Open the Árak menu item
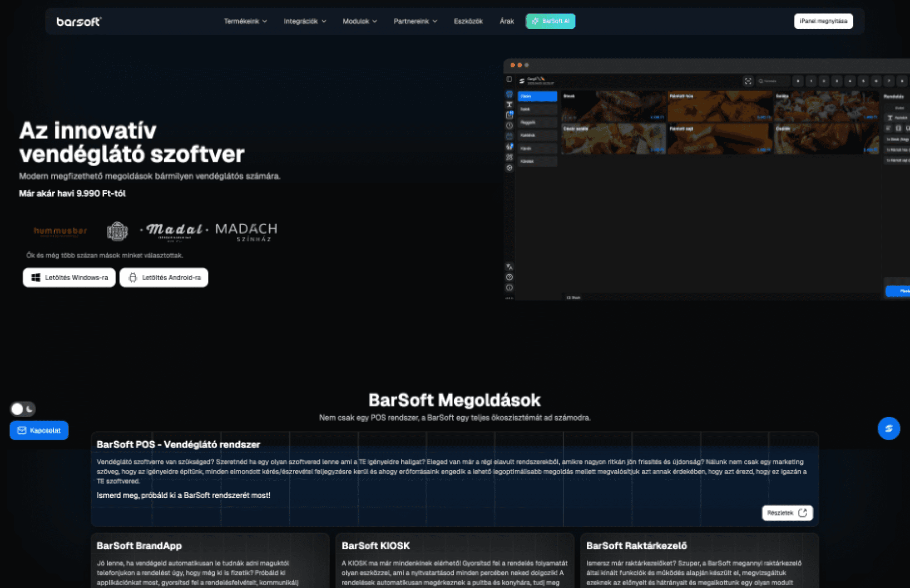910x588 pixels. pyautogui.click(x=507, y=21)
